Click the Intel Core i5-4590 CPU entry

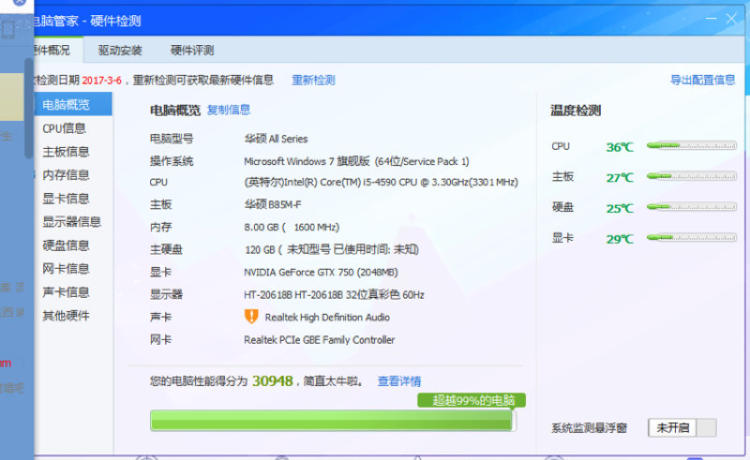pos(381,182)
